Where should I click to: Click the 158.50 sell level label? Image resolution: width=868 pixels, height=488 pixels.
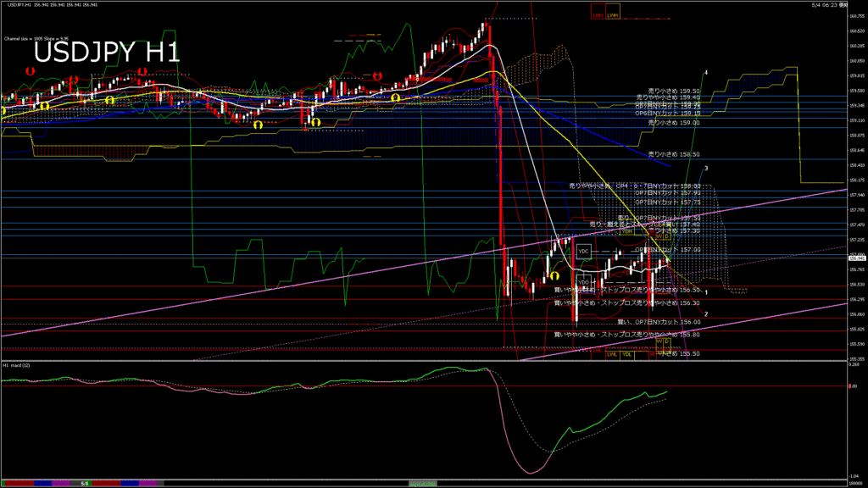pyautogui.click(x=674, y=154)
